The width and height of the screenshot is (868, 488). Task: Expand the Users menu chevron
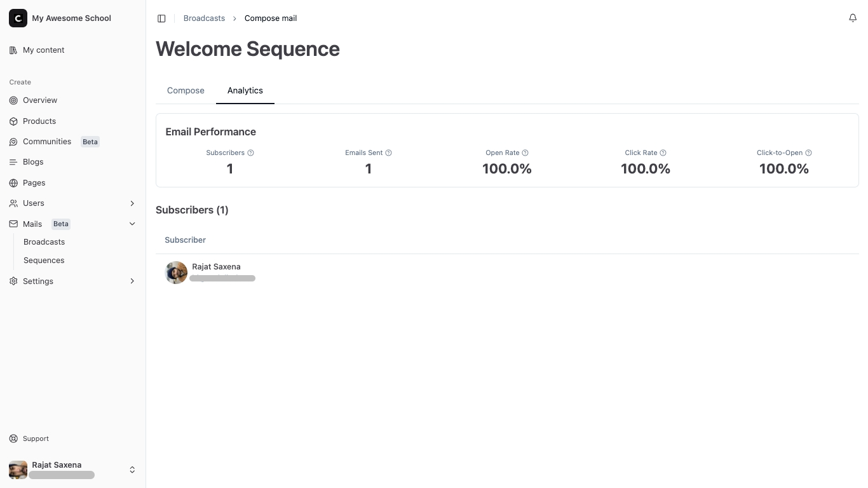(x=132, y=203)
